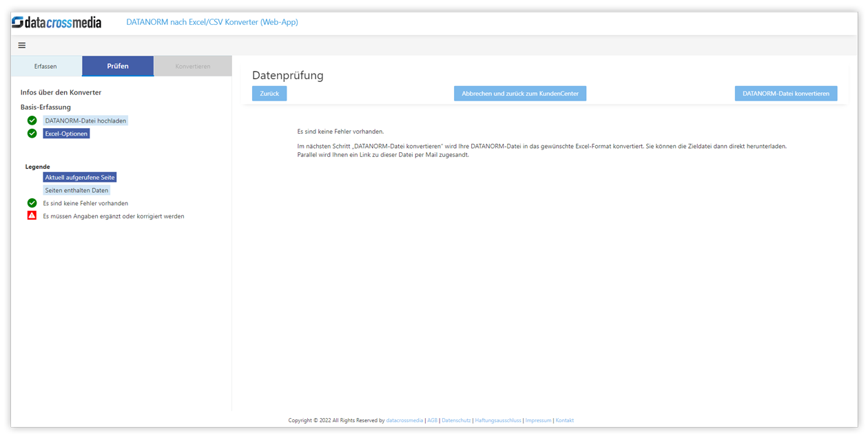Click Aktuell aufgerufene Seite legend entry
The image size is (868, 438).
click(80, 178)
